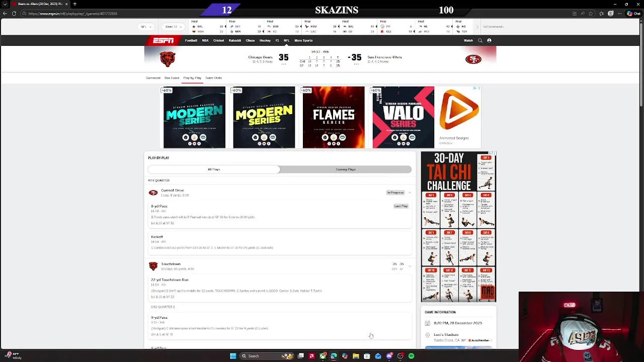Open the AMD software taskbar icon
The width and height of the screenshot is (644, 362).
point(312,356)
